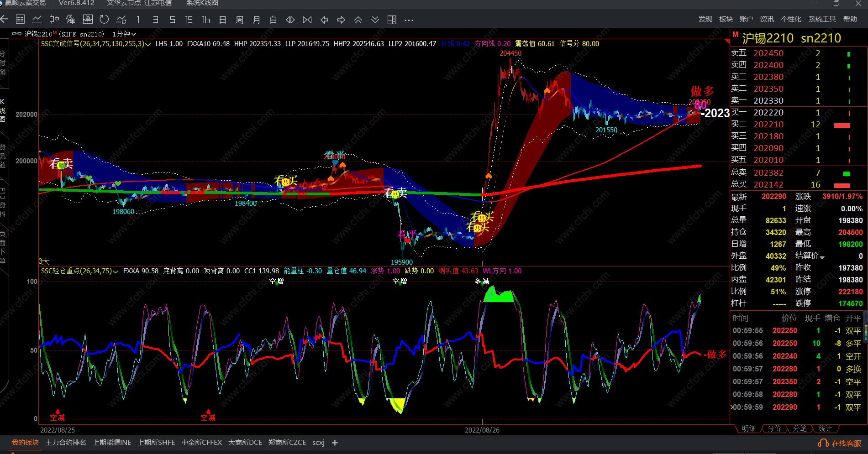Select 3-minute period in toolbar
The width and height of the screenshot is (868, 454).
155,20
